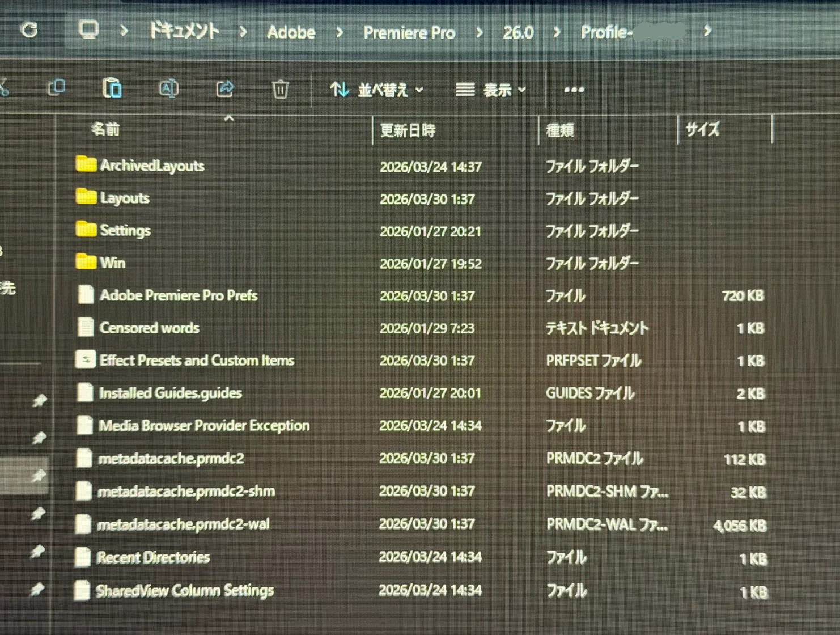Expand chevron after ドキュメント in breadcrumb
The height and width of the screenshot is (635, 840).
click(x=243, y=32)
